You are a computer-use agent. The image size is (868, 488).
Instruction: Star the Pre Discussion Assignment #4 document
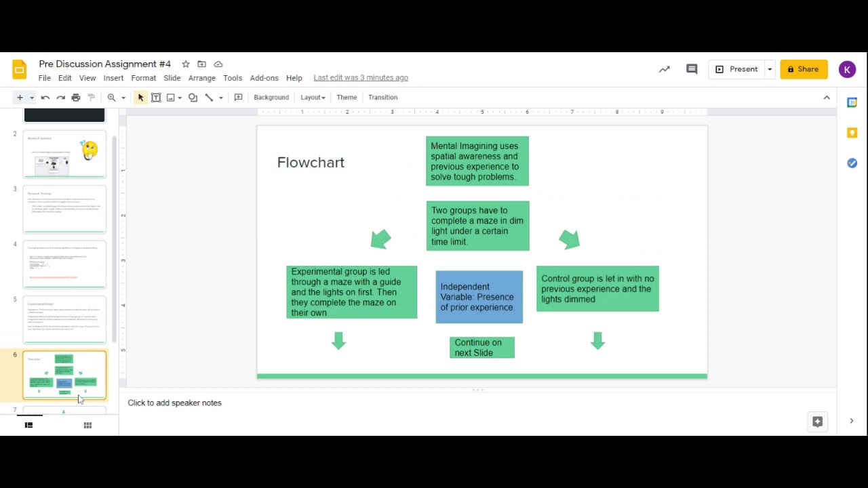[x=186, y=64]
